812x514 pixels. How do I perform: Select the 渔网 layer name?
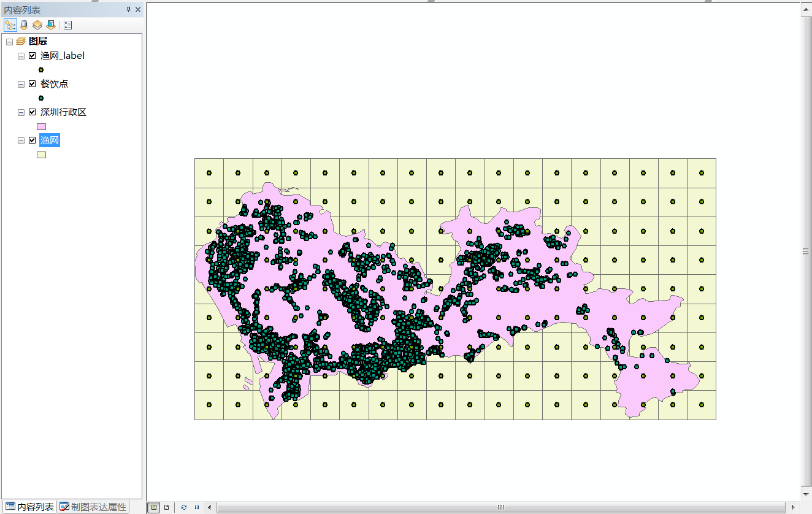tap(50, 140)
